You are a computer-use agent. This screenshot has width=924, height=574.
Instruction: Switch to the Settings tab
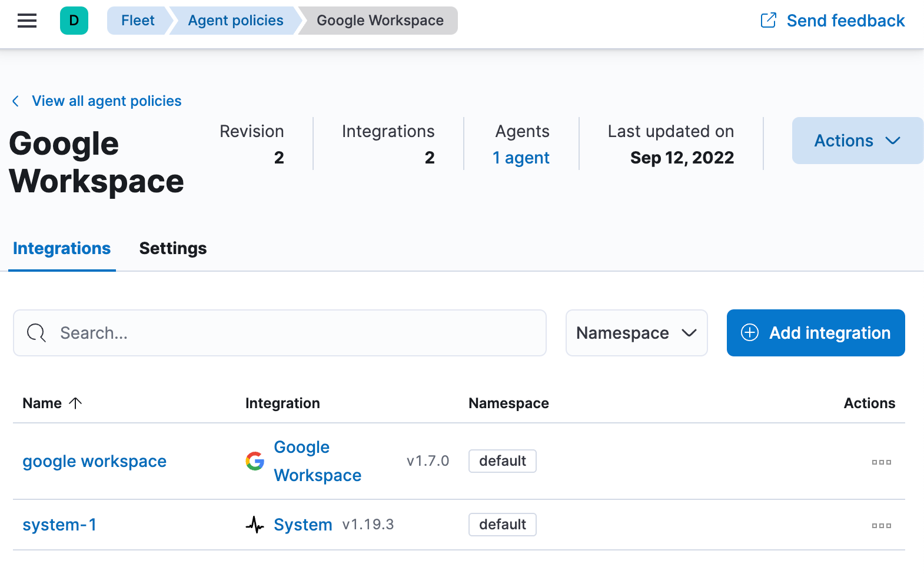point(173,248)
